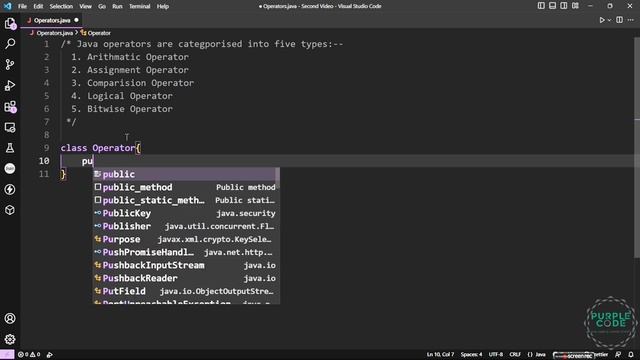Toggle primary side bar layout button

[541, 6]
